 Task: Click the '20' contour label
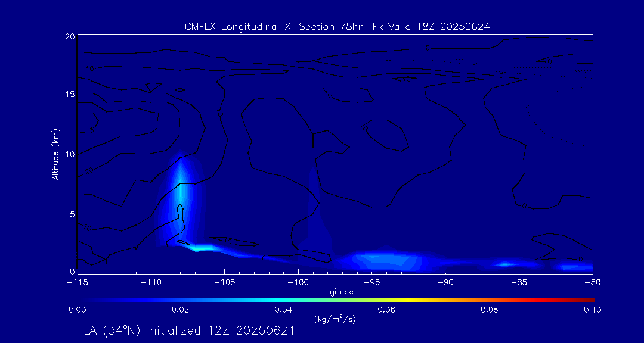[x=89, y=170]
